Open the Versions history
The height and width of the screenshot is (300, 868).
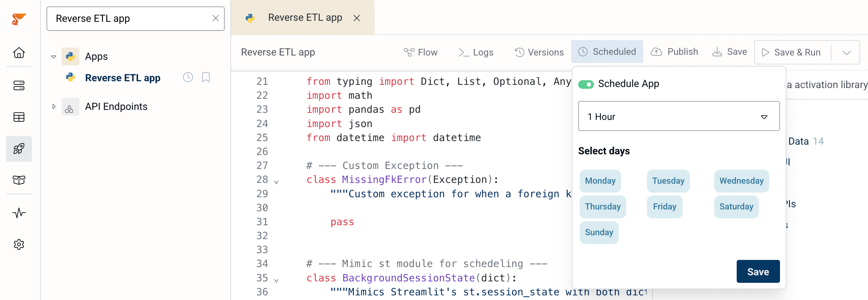pos(539,52)
